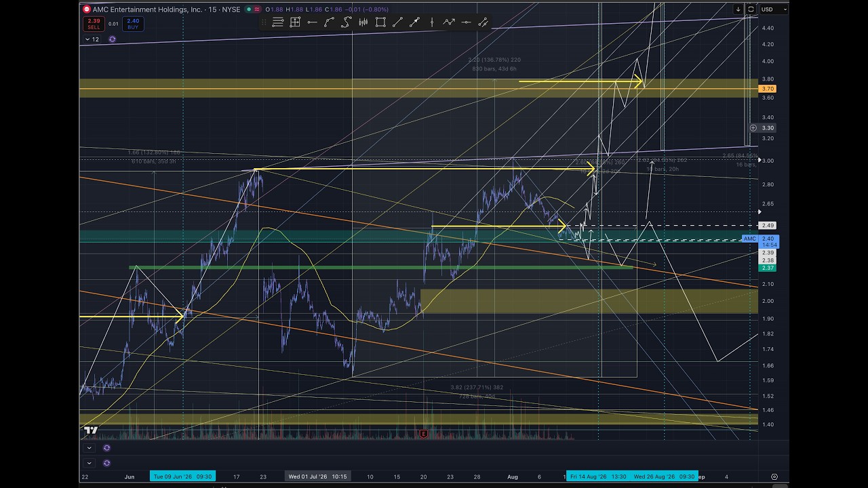Select the curve drawing tool

pos(329,22)
